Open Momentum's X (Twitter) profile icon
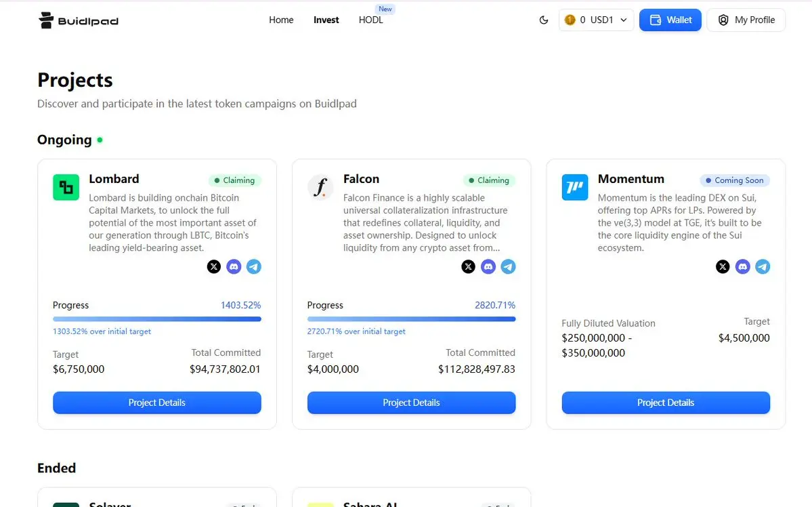Viewport: 812px width, 507px height. click(x=723, y=266)
